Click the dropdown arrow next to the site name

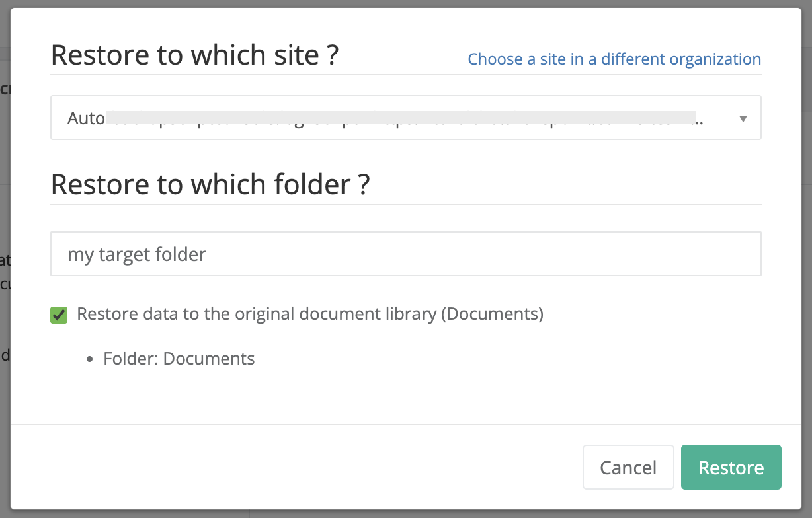coord(743,118)
